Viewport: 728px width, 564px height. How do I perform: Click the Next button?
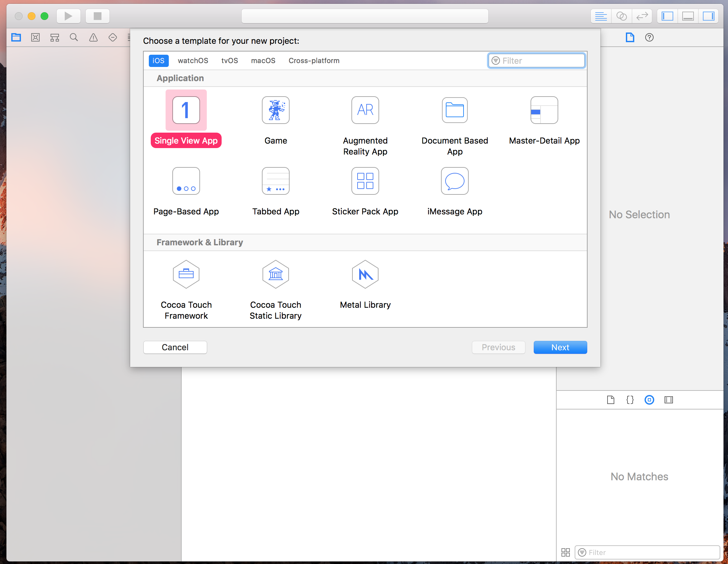[x=560, y=347]
